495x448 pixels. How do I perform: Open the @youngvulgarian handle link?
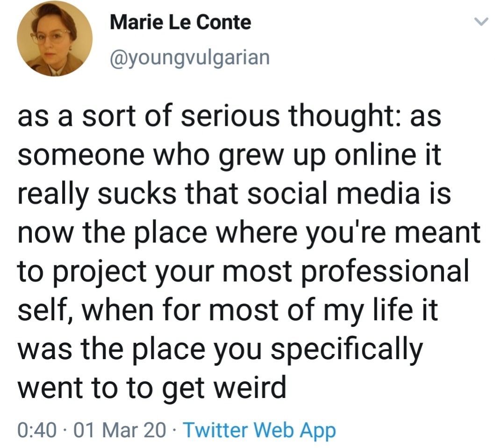coord(190,58)
